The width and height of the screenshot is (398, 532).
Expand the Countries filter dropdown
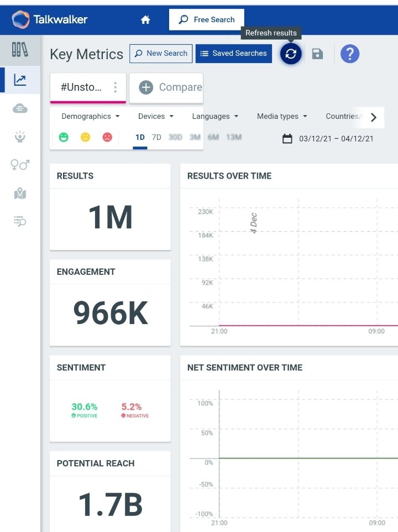344,116
